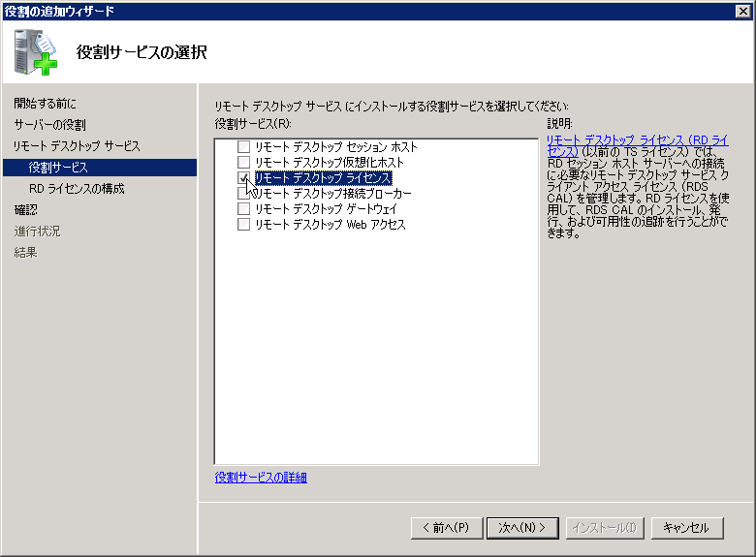Viewport: 756px width, 557px height.
Task: Go to サーバーの役割 step
Action: (x=49, y=125)
